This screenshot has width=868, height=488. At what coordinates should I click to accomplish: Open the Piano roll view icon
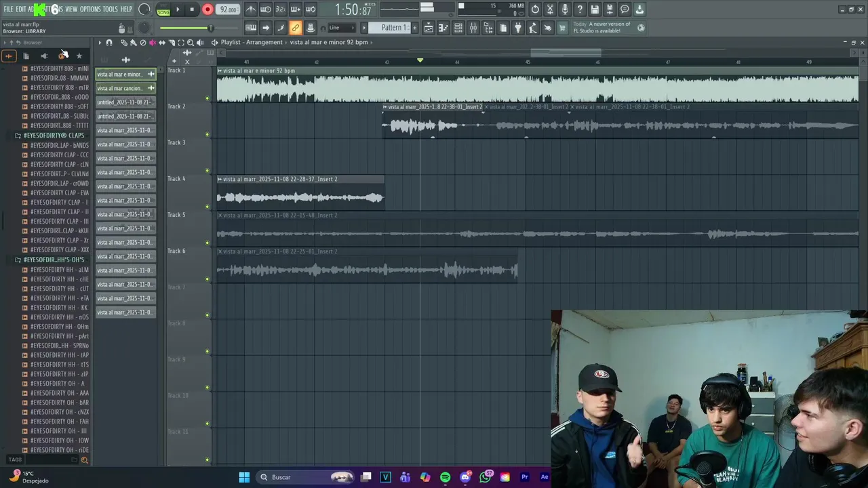point(443,28)
